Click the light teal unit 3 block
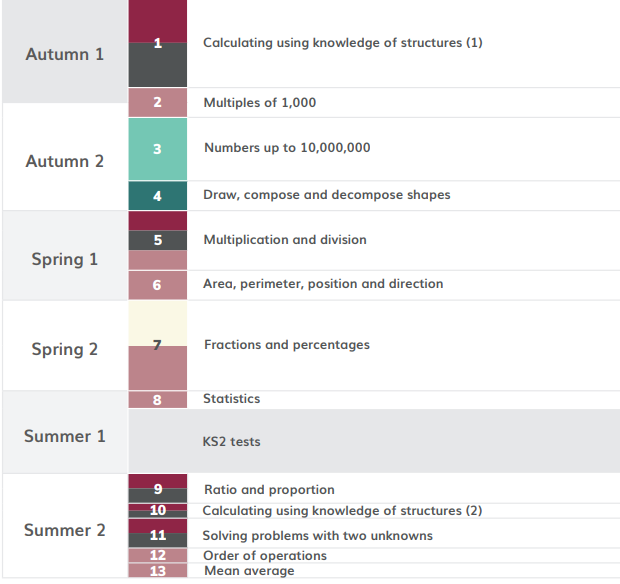The image size is (620, 584). pos(158,149)
